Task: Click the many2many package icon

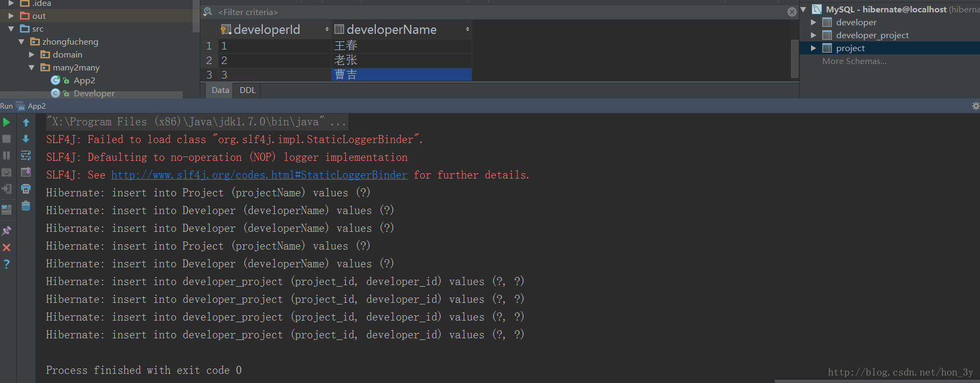Action: tap(45, 67)
